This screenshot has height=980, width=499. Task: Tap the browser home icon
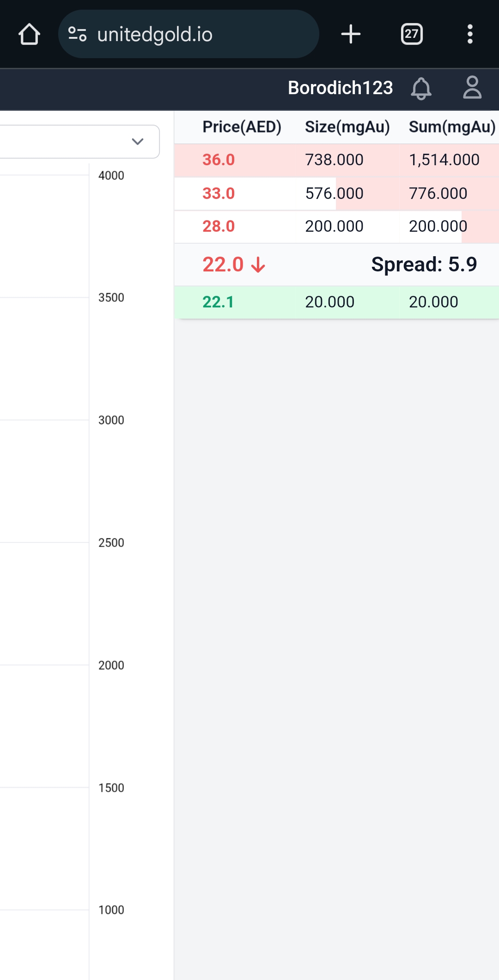pyautogui.click(x=29, y=34)
